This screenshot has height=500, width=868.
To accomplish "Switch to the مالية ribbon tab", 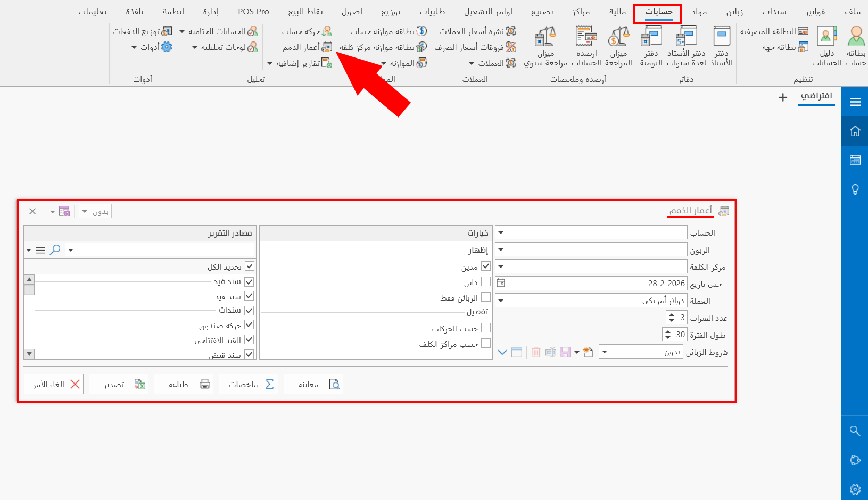I will pyautogui.click(x=617, y=12).
